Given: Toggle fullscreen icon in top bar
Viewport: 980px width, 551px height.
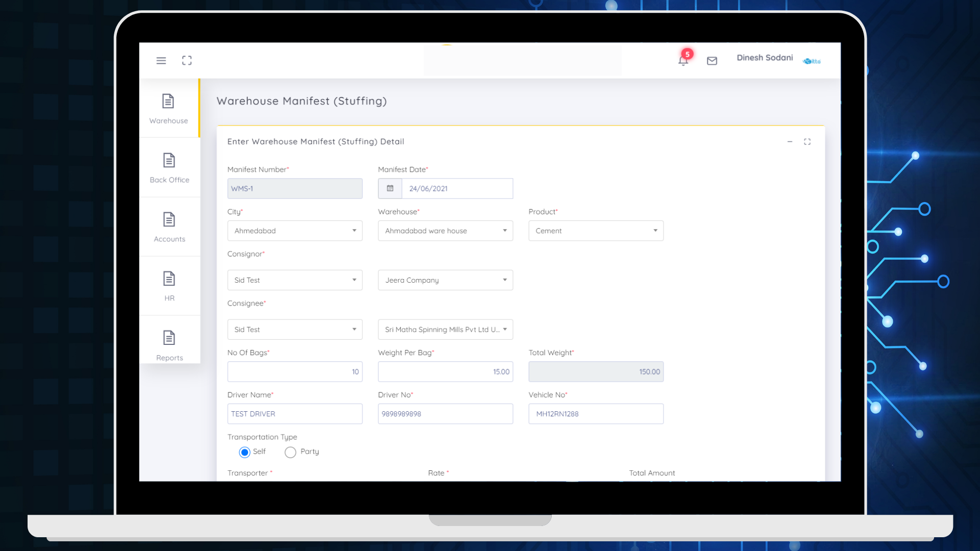Looking at the screenshot, I should (187, 61).
